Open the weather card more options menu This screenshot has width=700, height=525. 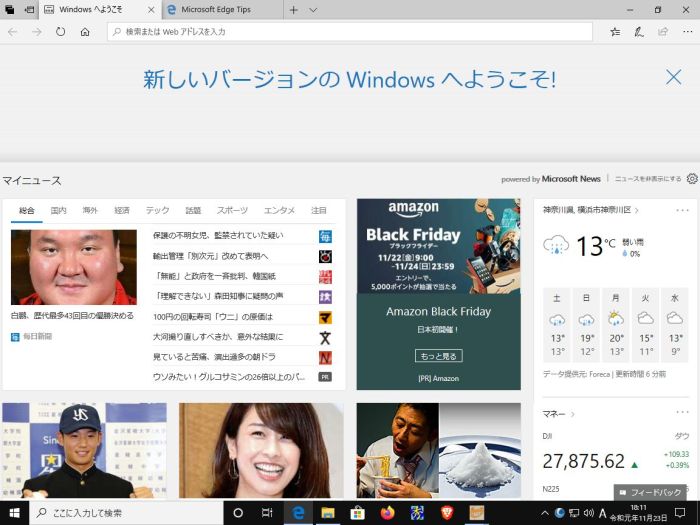click(682, 210)
